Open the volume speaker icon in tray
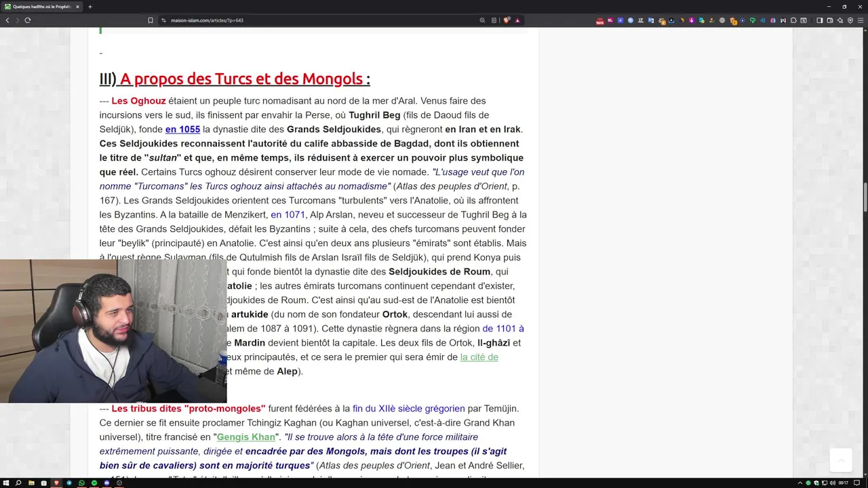The width and height of the screenshot is (868, 488). (833, 483)
